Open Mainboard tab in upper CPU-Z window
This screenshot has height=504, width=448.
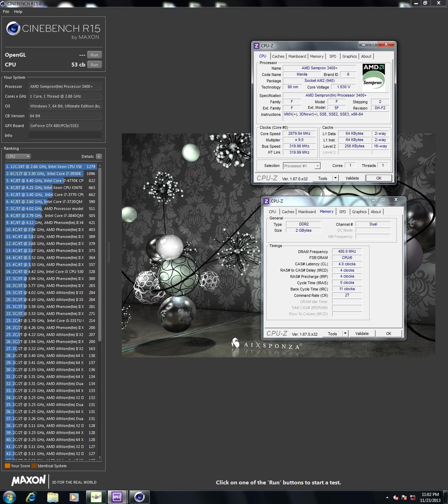[297, 56]
